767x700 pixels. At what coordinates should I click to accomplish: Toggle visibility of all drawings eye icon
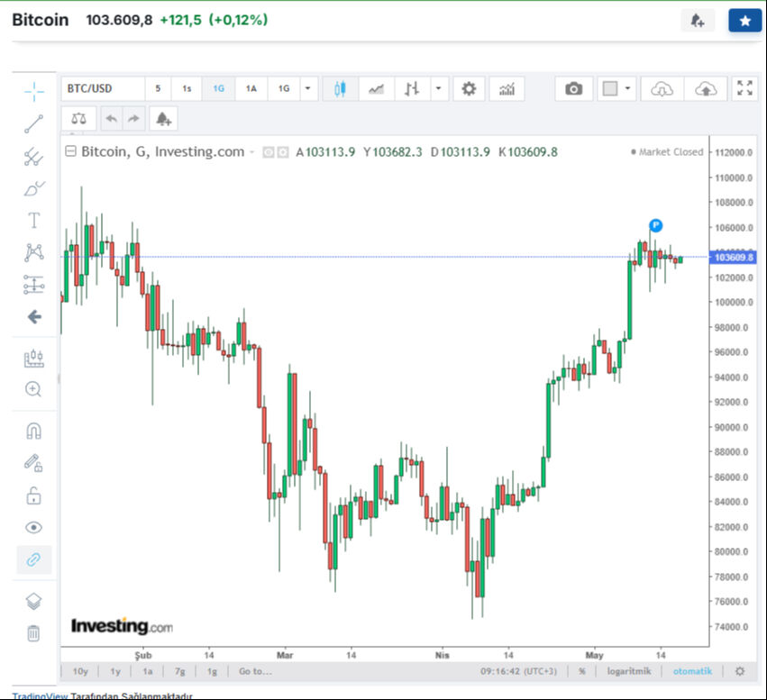pyautogui.click(x=33, y=527)
